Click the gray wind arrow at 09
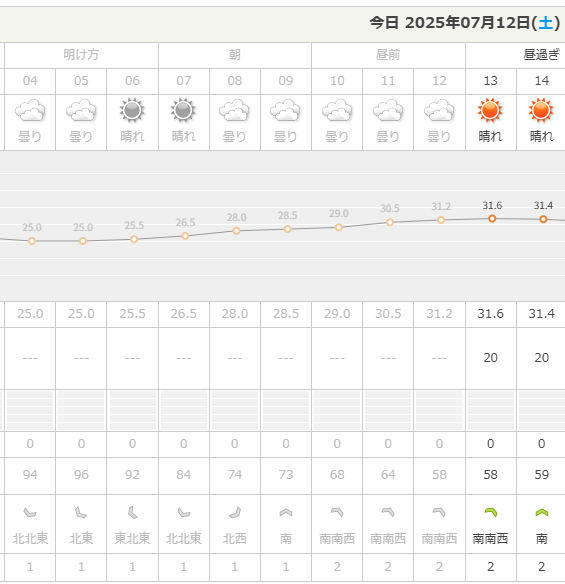Image resolution: width=565 pixels, height=584 pixels. tap(286, 513)
